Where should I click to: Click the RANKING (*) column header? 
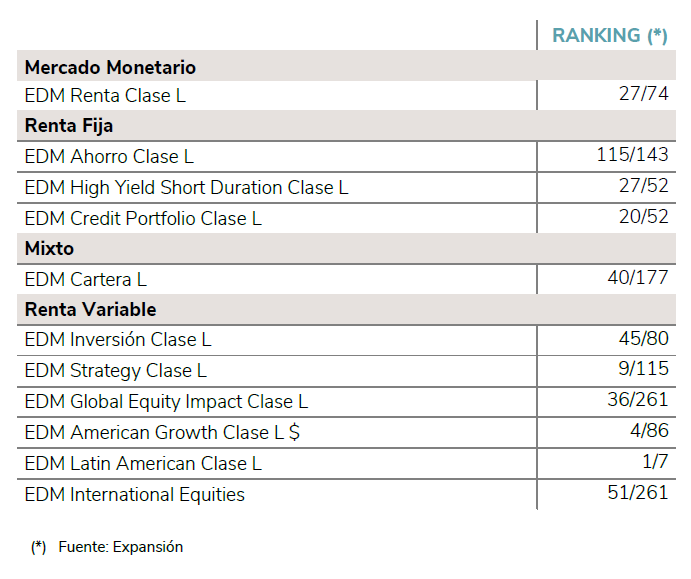click(609, 35)
